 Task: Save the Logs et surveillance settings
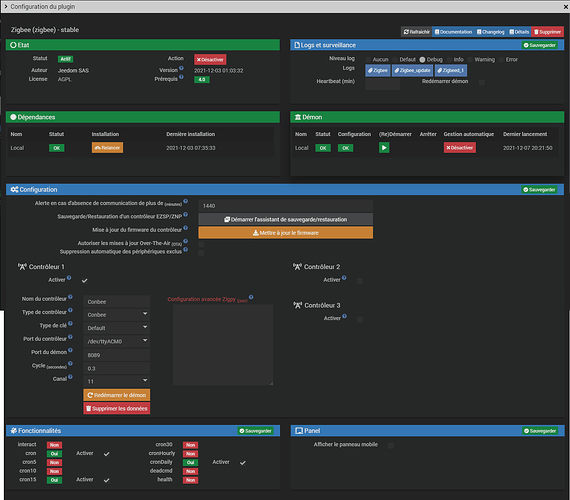coord(539,45)
